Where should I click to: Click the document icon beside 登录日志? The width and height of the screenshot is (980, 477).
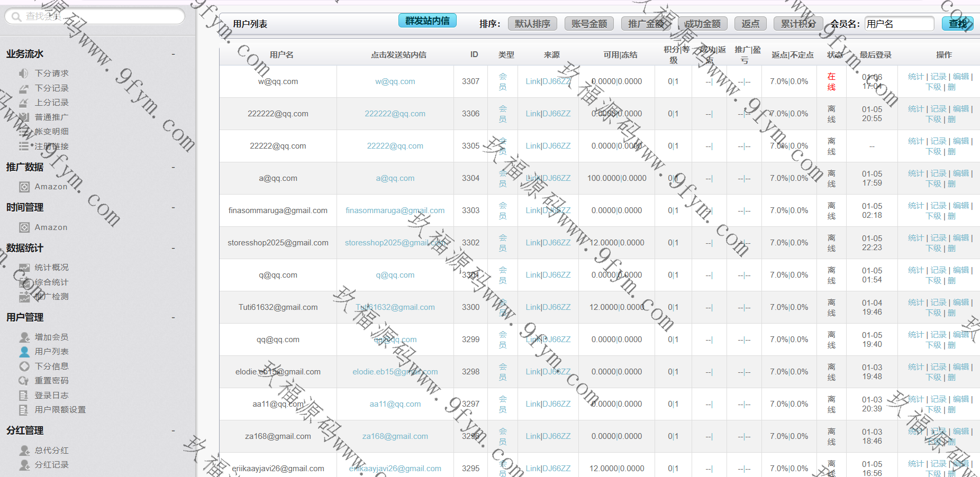(x=24, y=395)
